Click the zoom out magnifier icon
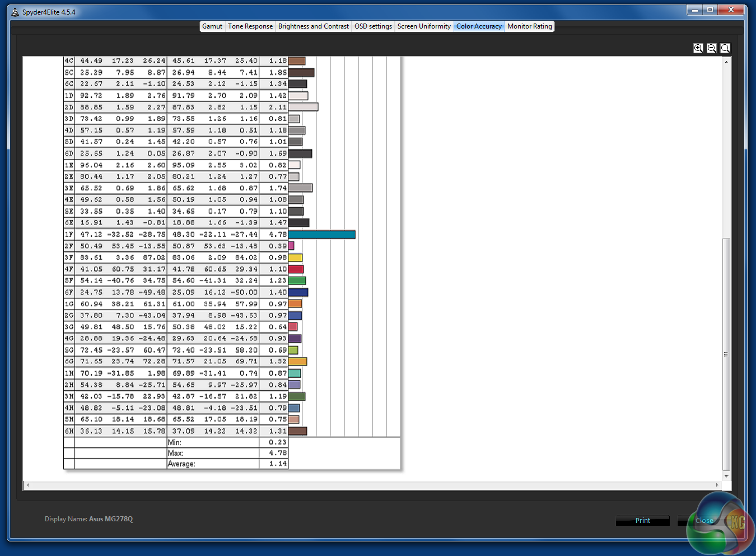Screen dimensions: 756x556 712,48
